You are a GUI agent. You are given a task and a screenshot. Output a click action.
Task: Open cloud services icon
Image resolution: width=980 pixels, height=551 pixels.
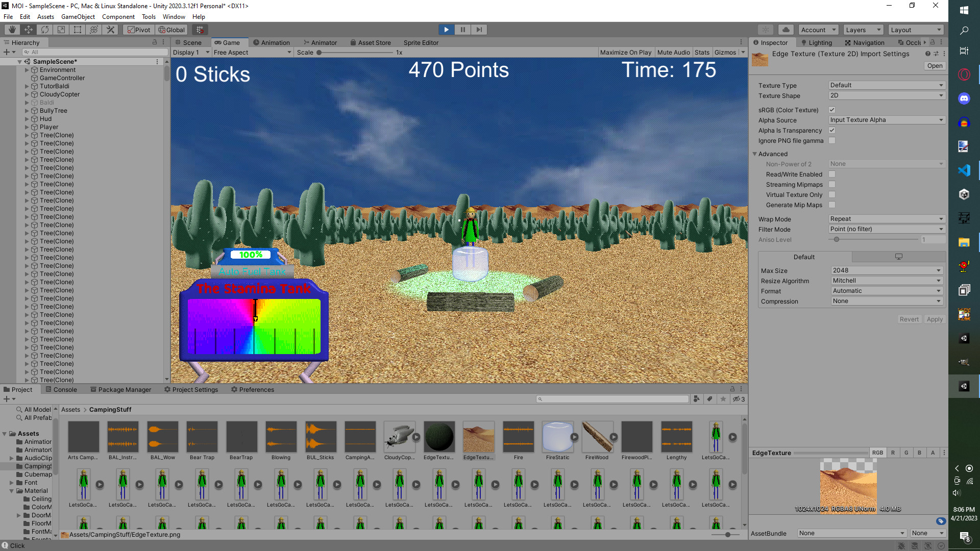[786, 30]
